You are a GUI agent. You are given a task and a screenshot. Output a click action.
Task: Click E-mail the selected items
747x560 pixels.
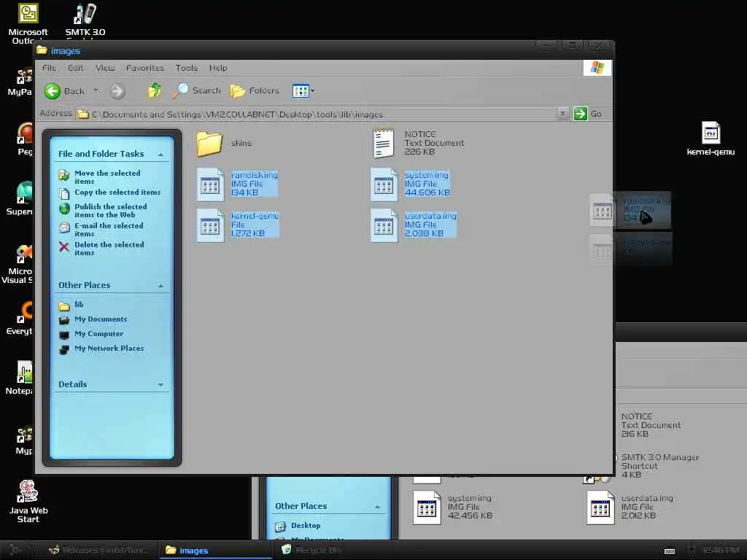(109, 230)
